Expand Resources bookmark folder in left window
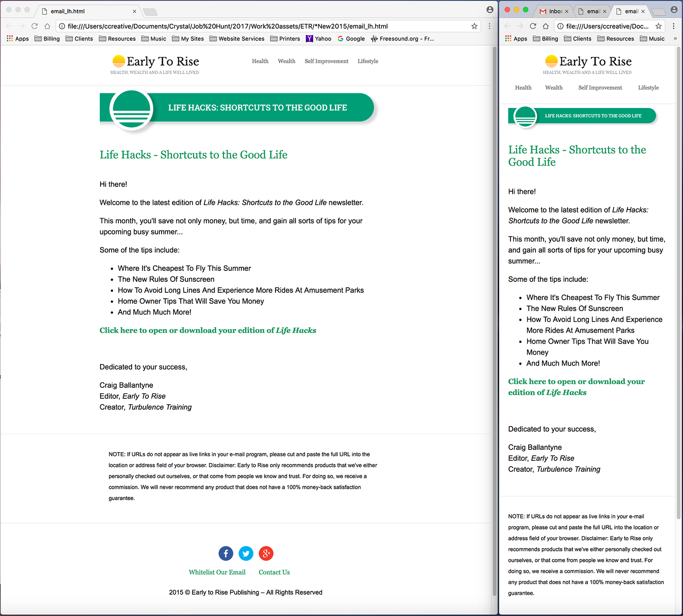 (117, 39)
